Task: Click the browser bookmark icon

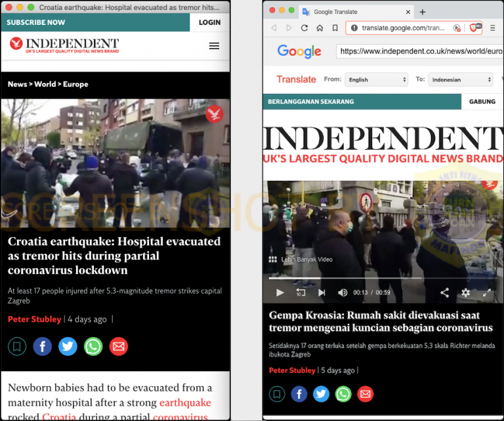Action: (335, 28)
